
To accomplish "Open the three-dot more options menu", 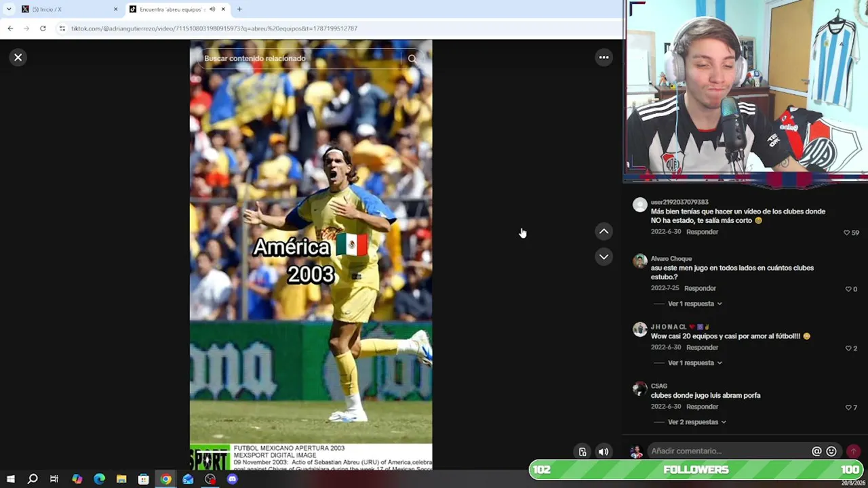I will (x=604, y=58).
